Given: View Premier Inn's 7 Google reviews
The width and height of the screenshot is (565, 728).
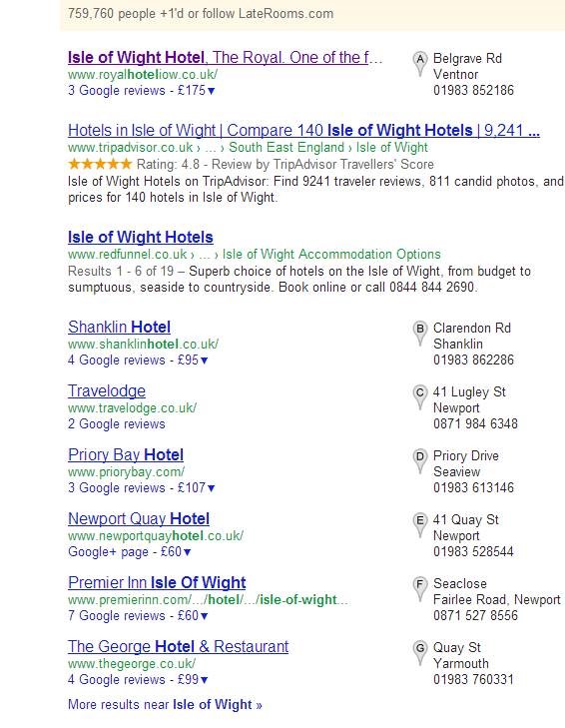Looking at the screenshot, I should coord(117,615).
